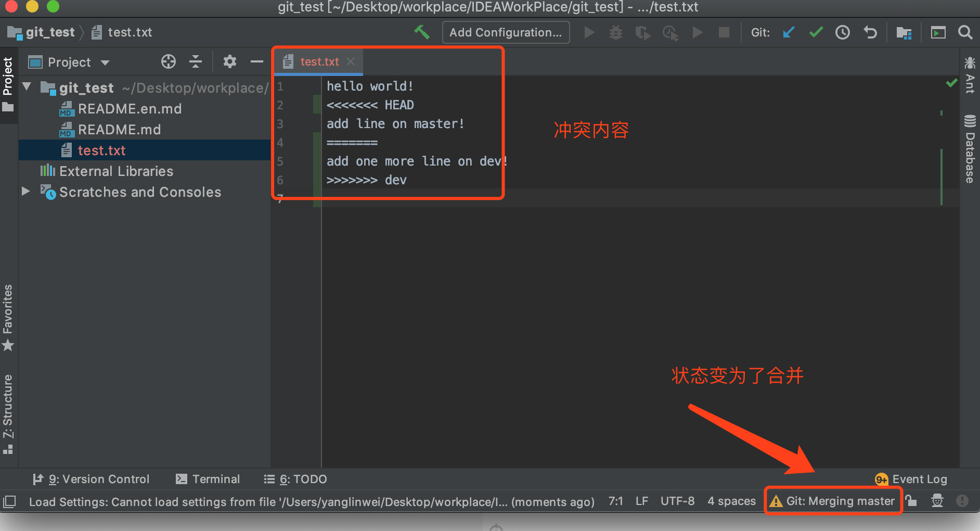Click '>>>>>>> dev' conflict marker line

(367, 180)
